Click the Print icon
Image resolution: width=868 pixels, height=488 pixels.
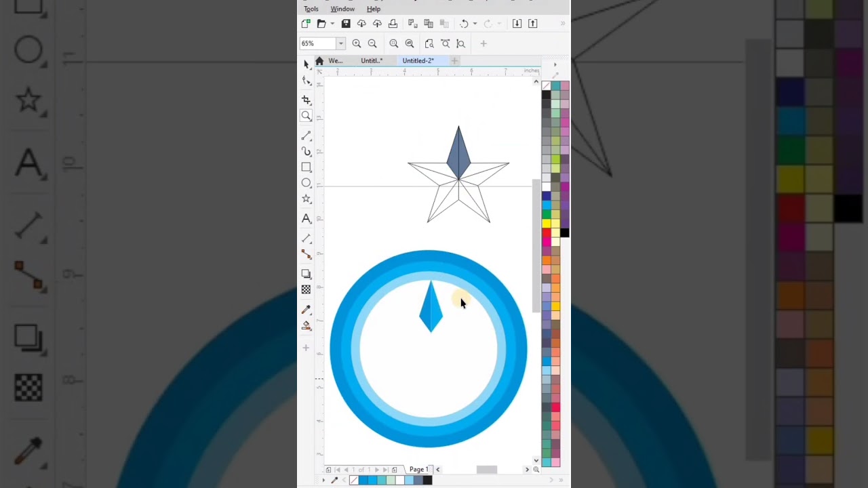pos(393,24)
